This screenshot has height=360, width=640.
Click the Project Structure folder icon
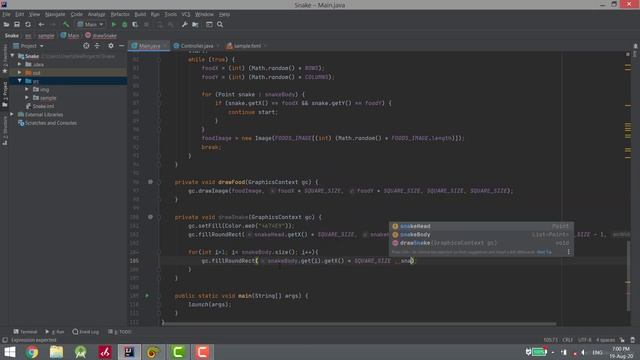(196, 24)
